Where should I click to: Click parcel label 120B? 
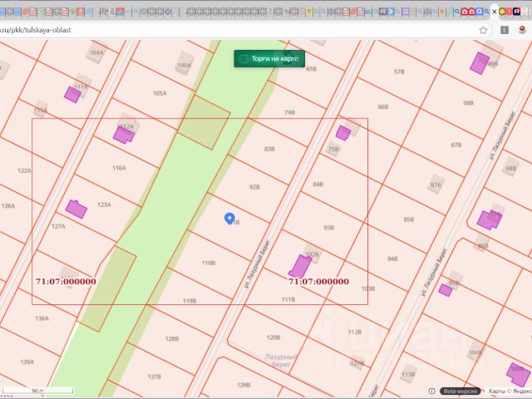[x=273, y=337]
